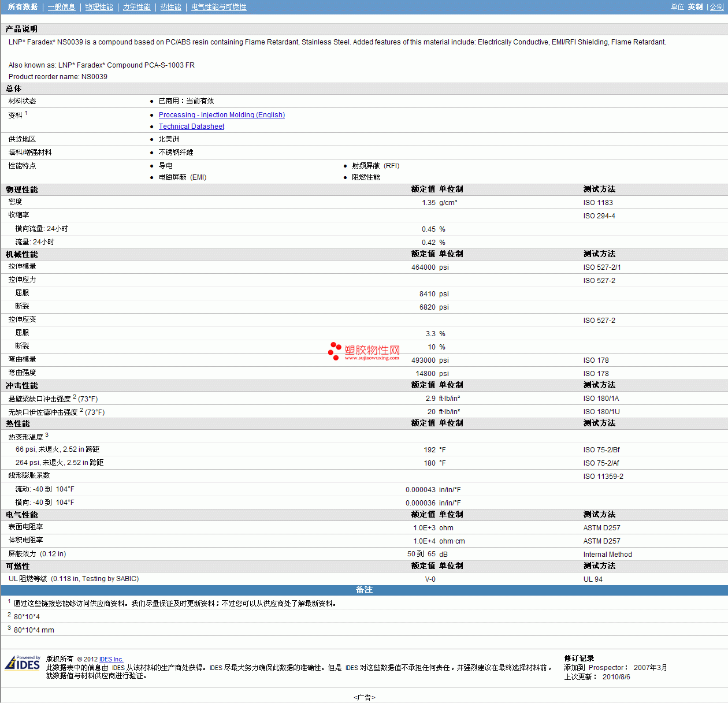Go to the 力学性能 tab
The height and width of the screenshot is (703, 728).
(x=137, y=7)
